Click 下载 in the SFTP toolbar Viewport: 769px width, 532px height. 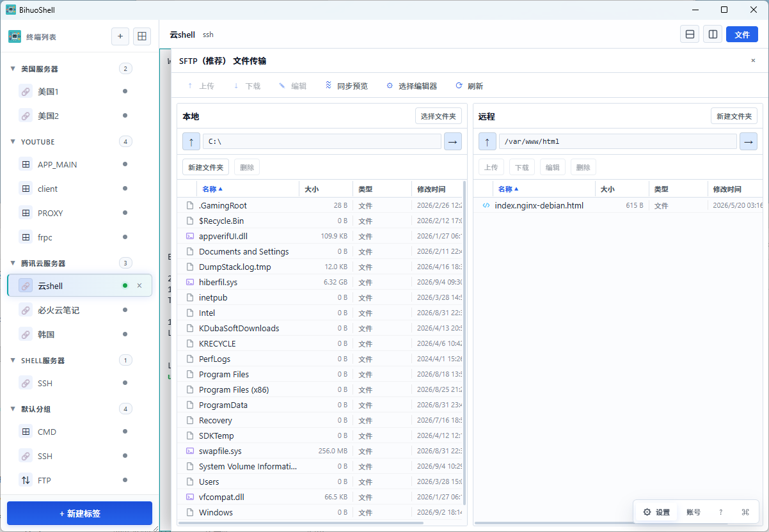(x=246, y=86)
